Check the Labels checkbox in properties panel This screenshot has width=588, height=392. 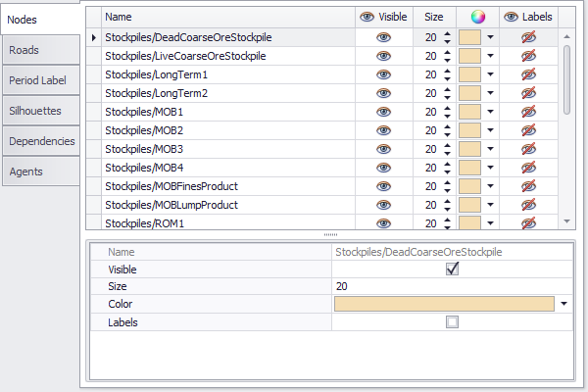(452, 321)
